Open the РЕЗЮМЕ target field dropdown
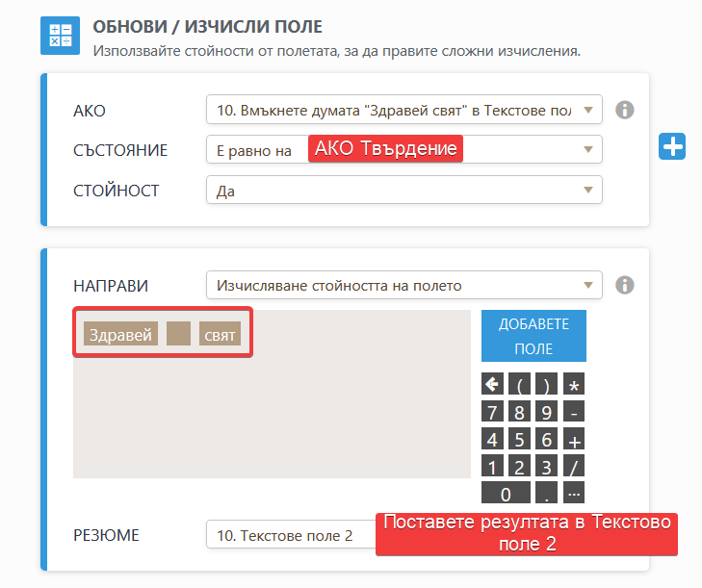Viewport: 702px width, 588px height. [289, 535]
